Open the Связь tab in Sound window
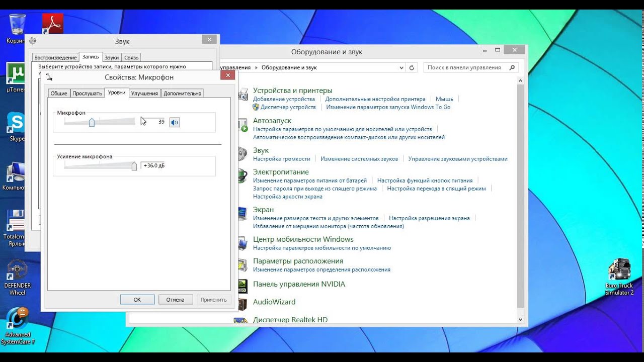Image resolution: width=644 pixels, height=362 pixels. coord(131,57)
